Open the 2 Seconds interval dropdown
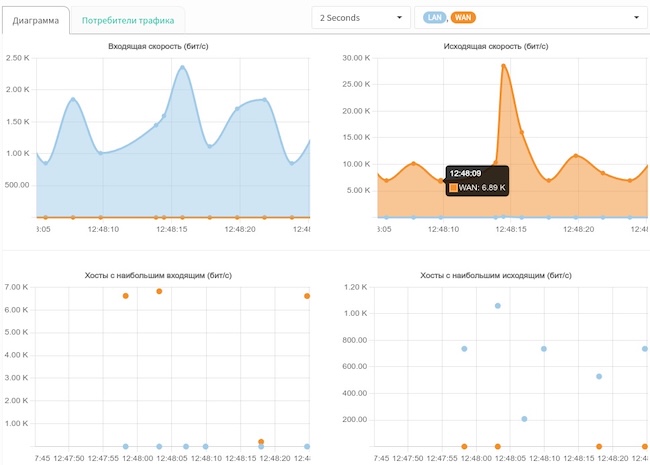 pyautogui.click(x=361, y=18)
